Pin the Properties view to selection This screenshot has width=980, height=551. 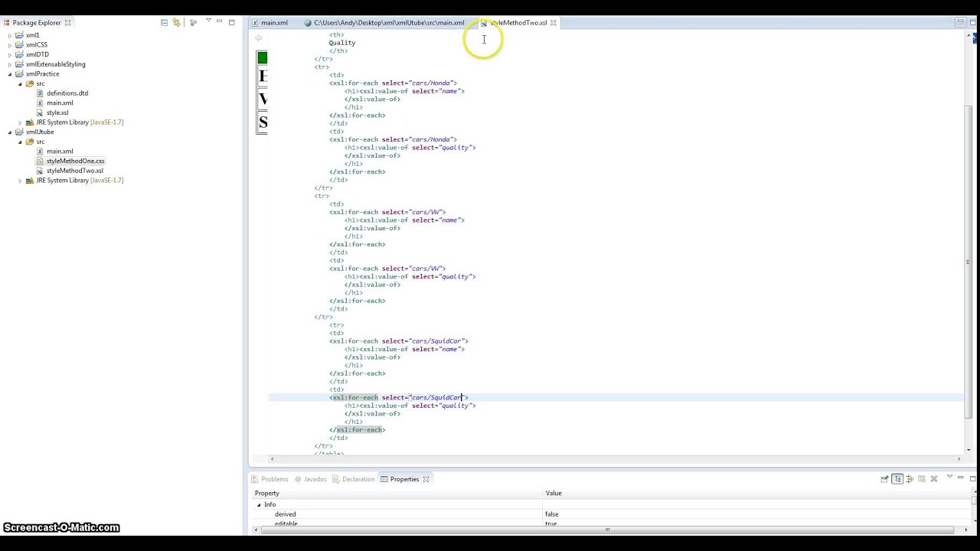[x=885, y=479]
